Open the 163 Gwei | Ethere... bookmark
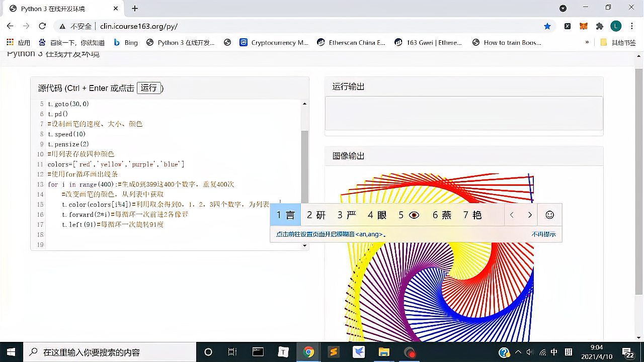 (429, 43)
